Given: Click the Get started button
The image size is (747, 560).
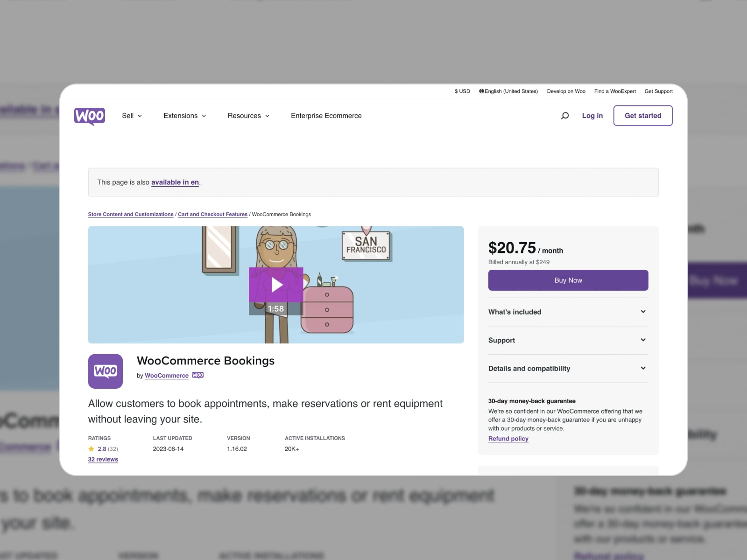Looking at the screenshot, I should 643,116.
